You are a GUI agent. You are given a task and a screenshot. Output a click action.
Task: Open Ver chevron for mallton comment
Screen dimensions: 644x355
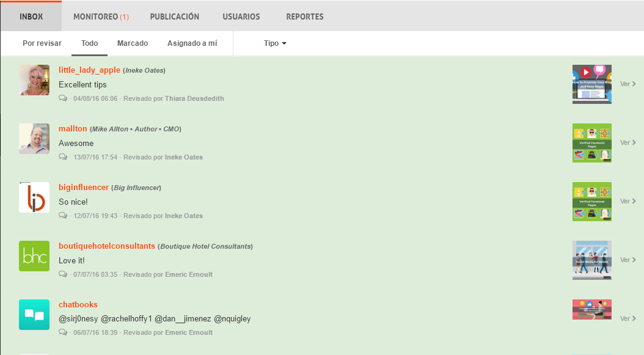click(x=628, y=142)
